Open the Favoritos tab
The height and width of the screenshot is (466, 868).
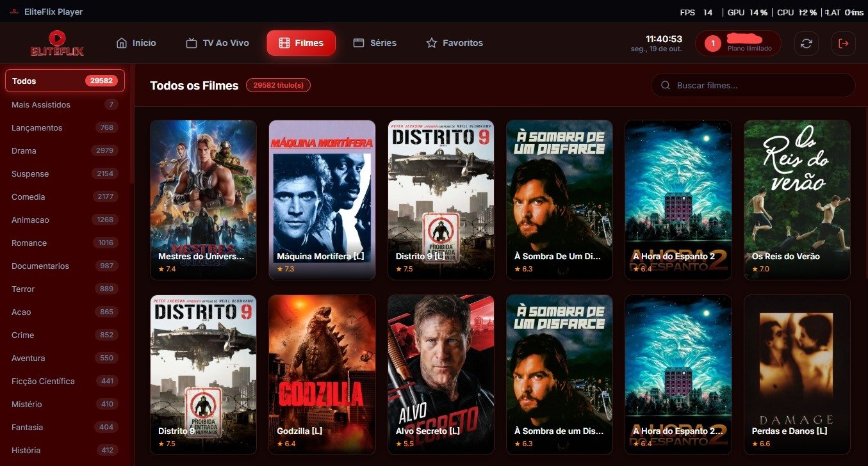click(454, 43)
